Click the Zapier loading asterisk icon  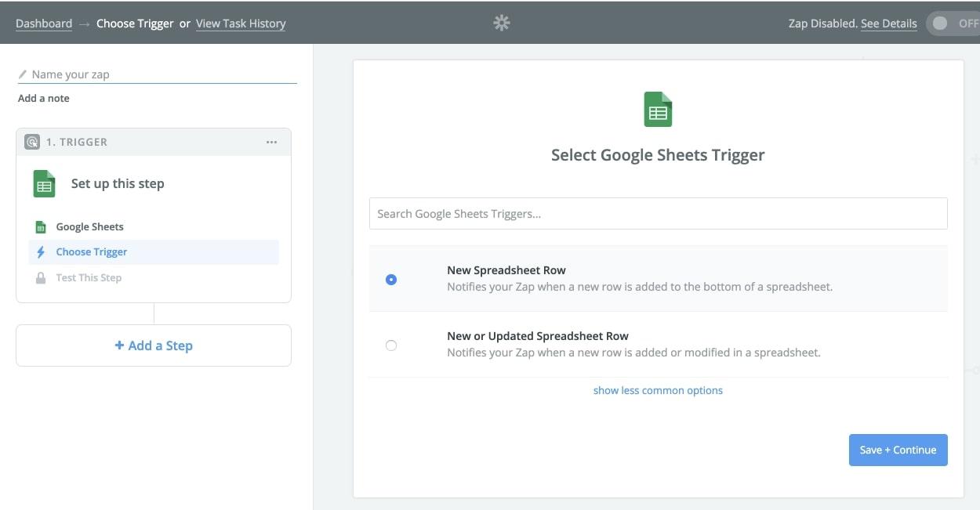[x=502, y=23]
